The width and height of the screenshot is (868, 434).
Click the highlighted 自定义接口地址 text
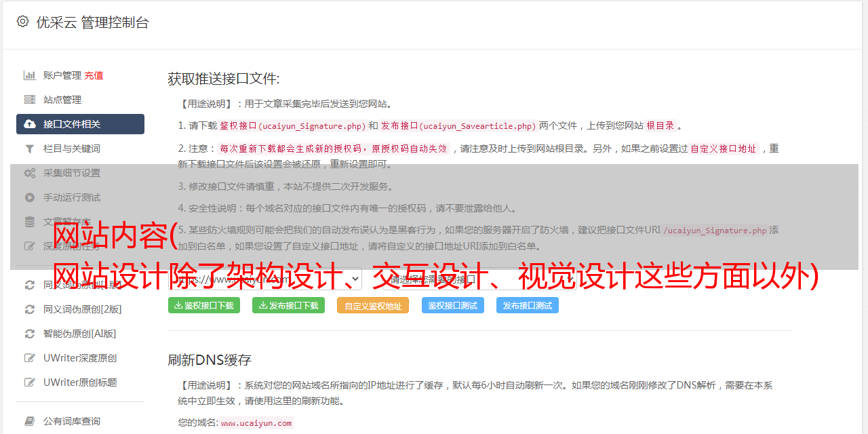pos(723,149)
